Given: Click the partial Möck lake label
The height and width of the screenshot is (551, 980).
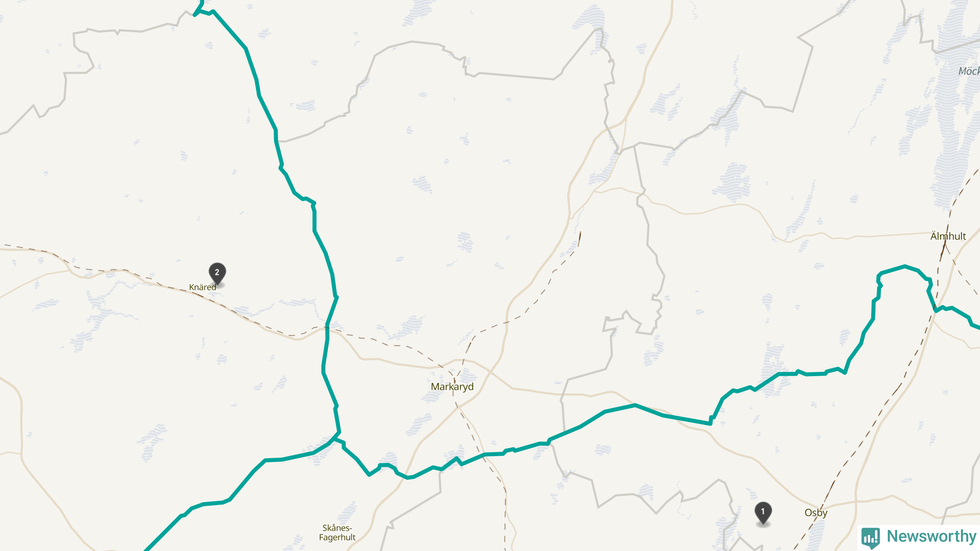Looking at the screenshot, I should pyautogui.click(x=969, y=71).
